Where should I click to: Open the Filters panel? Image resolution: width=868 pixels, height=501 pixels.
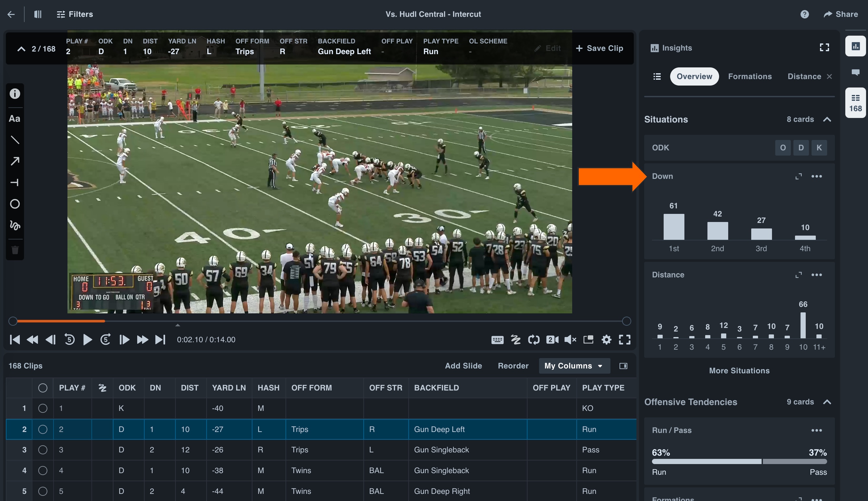75,14
